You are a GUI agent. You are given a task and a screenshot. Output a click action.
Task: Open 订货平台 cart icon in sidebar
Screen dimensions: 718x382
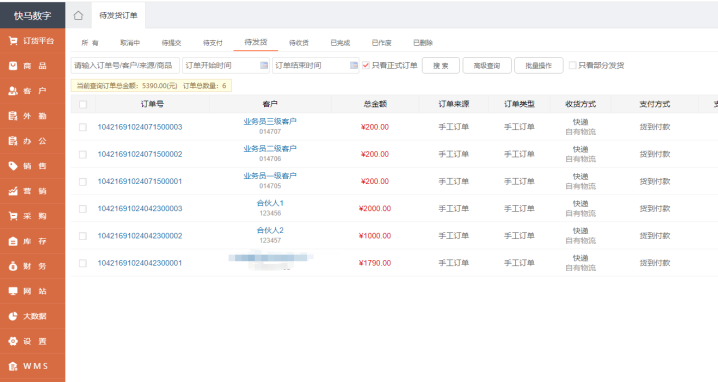tap(13, 41)
